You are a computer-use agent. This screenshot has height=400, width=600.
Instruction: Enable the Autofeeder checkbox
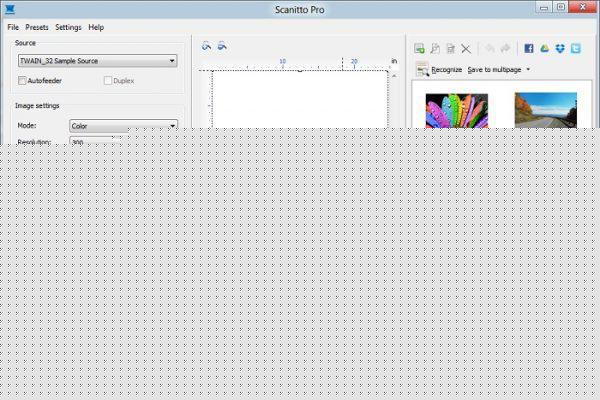pyautogui.click(x=22, y=80)
